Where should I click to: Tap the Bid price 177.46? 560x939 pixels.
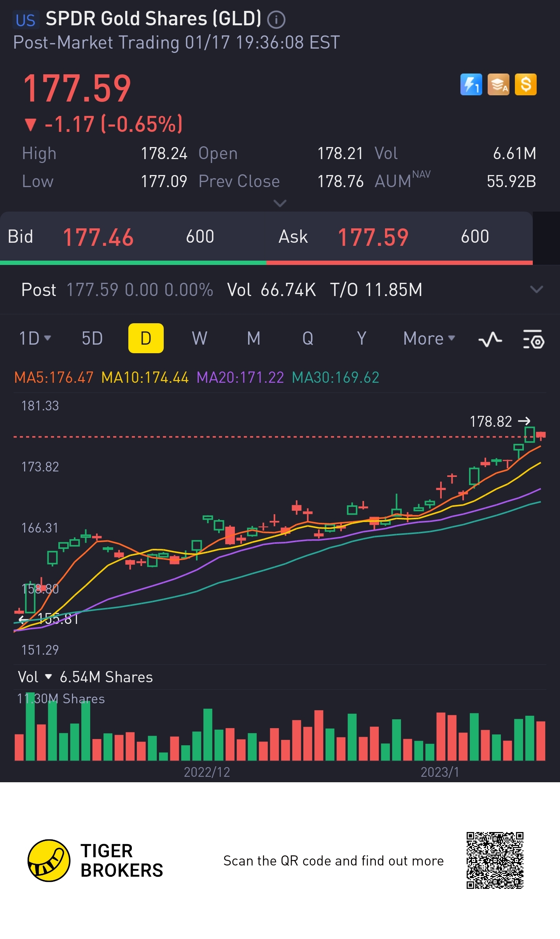click(x=98, y=237)
